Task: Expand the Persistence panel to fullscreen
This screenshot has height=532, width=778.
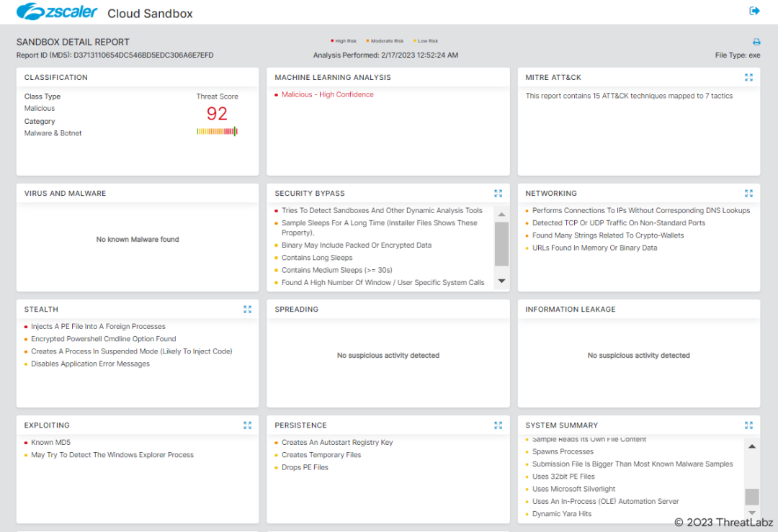Action: tap(498, 425)
